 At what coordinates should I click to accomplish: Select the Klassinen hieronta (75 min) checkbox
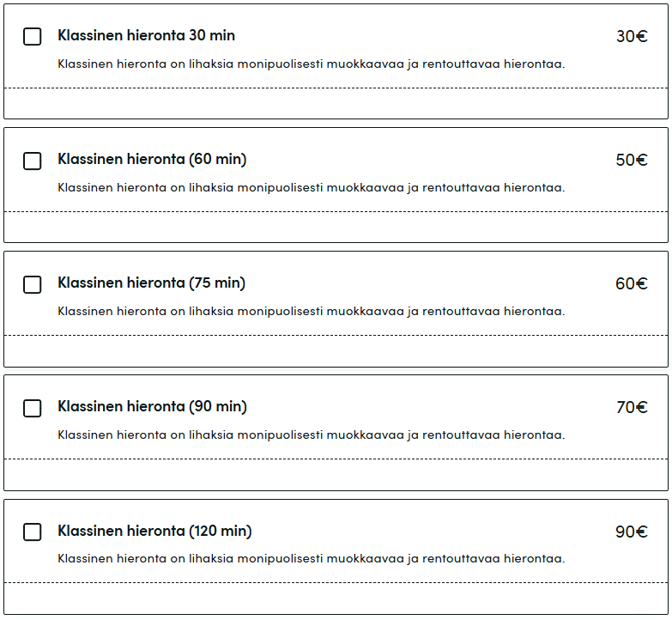click(33, 284)
